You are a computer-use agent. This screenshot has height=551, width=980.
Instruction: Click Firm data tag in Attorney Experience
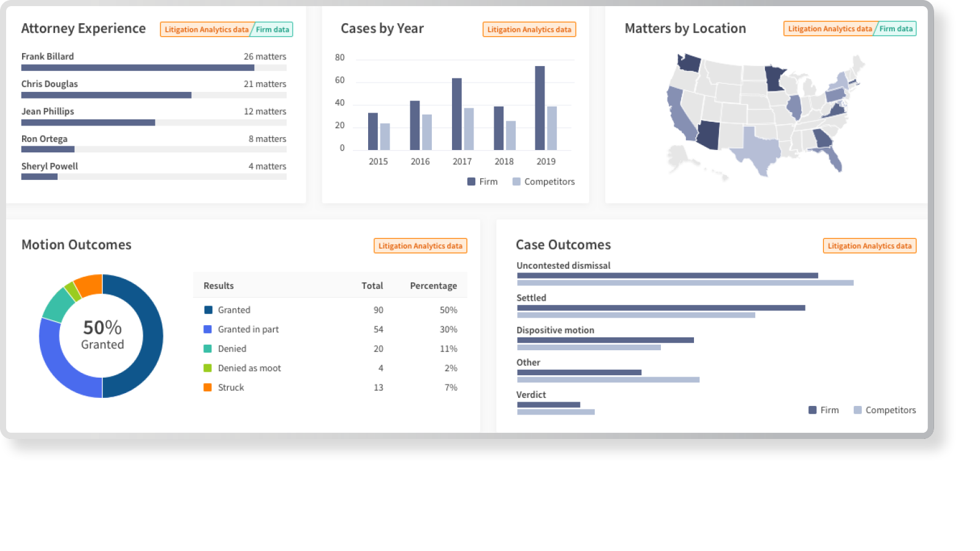click(x=273, y=29)
